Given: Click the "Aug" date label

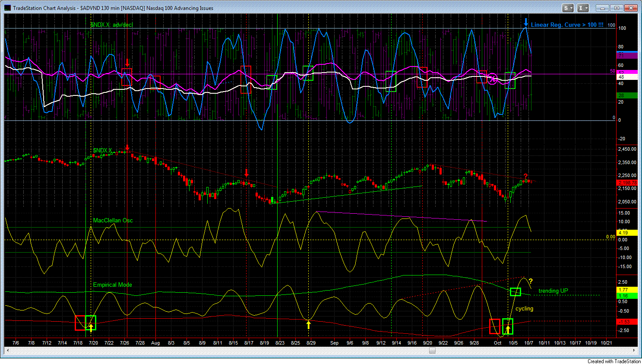Looking at the screenshot, I should [x=155, y=343].
